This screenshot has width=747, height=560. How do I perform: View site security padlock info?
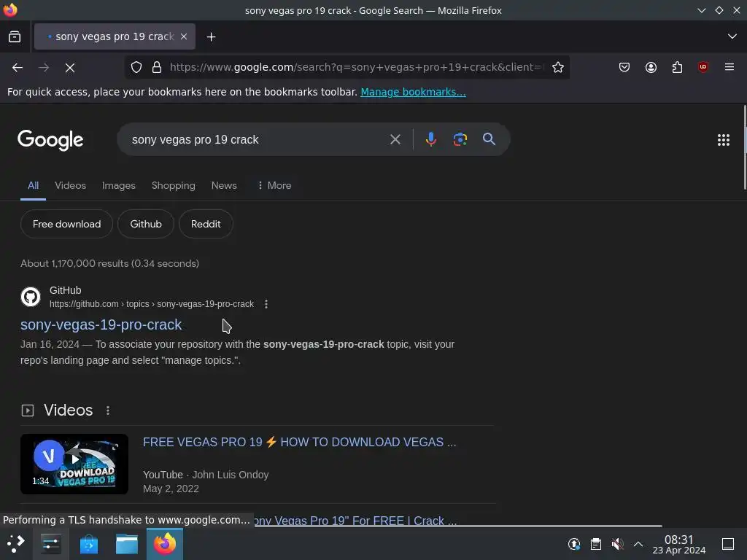[x=157, y=68]
